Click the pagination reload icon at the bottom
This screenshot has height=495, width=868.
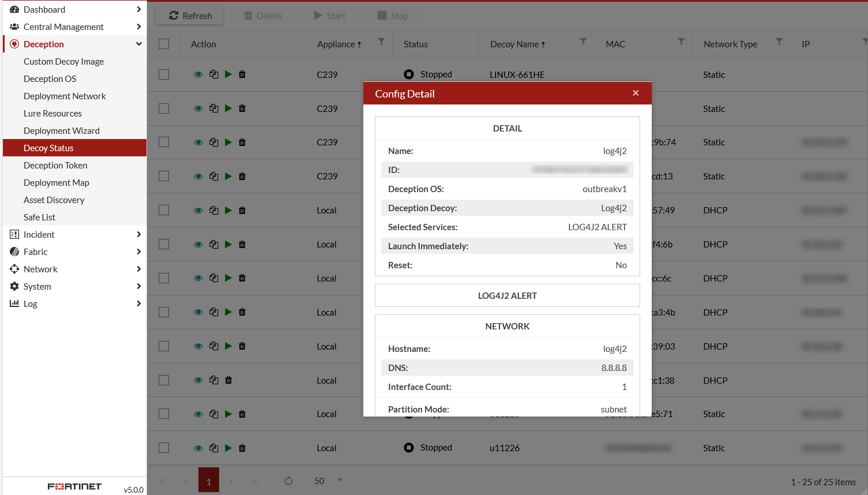[x=288, y=481]
